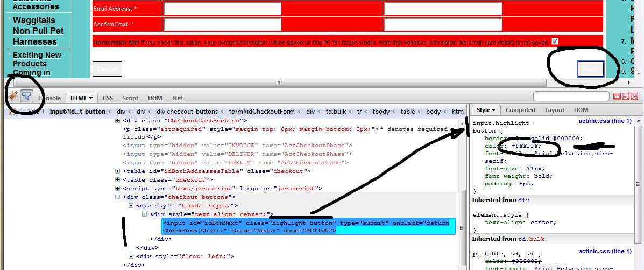Screen dimensions: 644x270
Task: Switch to the CSS tab
Action: [x=108, y=98]
